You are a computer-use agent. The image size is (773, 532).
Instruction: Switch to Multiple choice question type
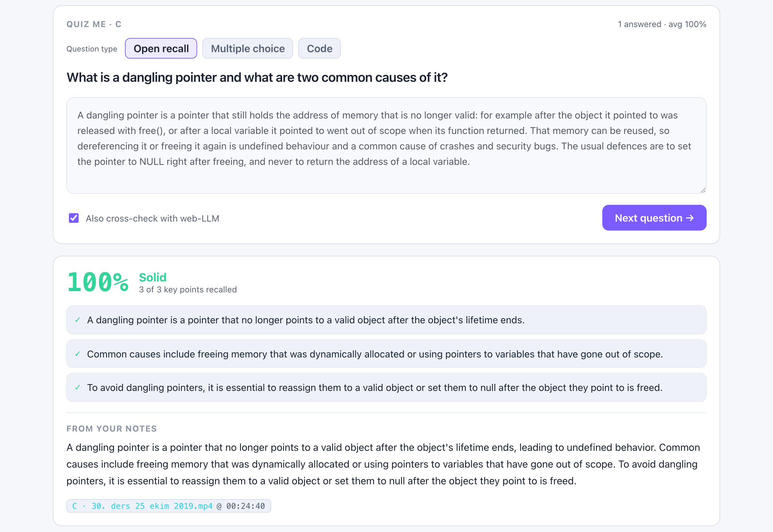tap(248, 49)
